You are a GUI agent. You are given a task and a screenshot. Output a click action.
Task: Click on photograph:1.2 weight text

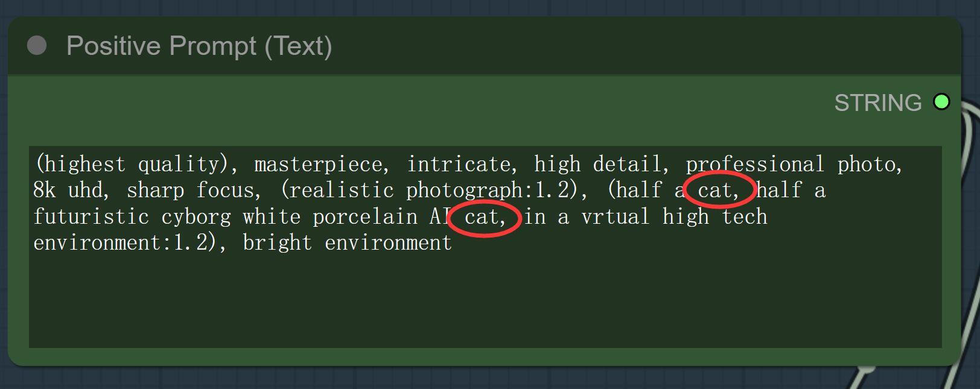coord(488,191)
